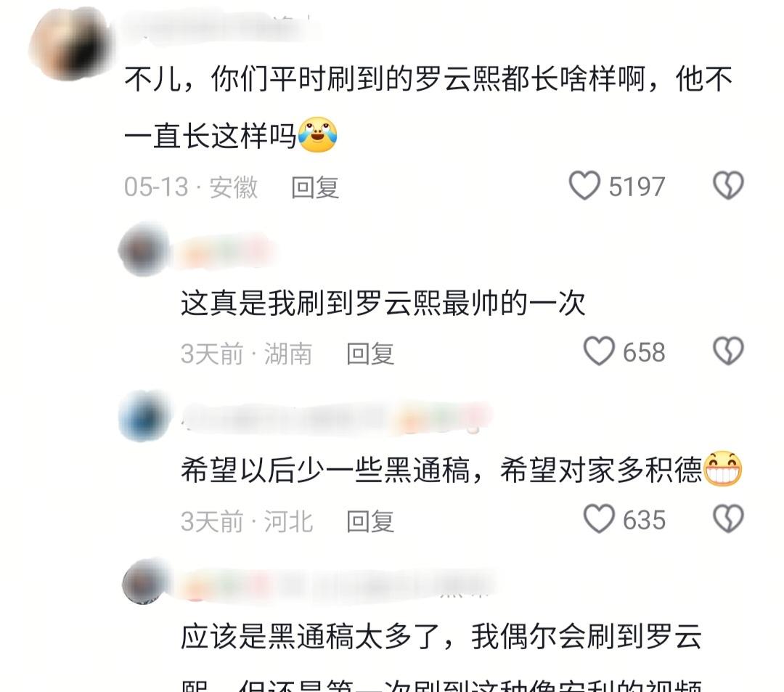This screenshot has width=784, height=692.
Task: Open avatar of 湖南 reply author
Action: point(144,250)
